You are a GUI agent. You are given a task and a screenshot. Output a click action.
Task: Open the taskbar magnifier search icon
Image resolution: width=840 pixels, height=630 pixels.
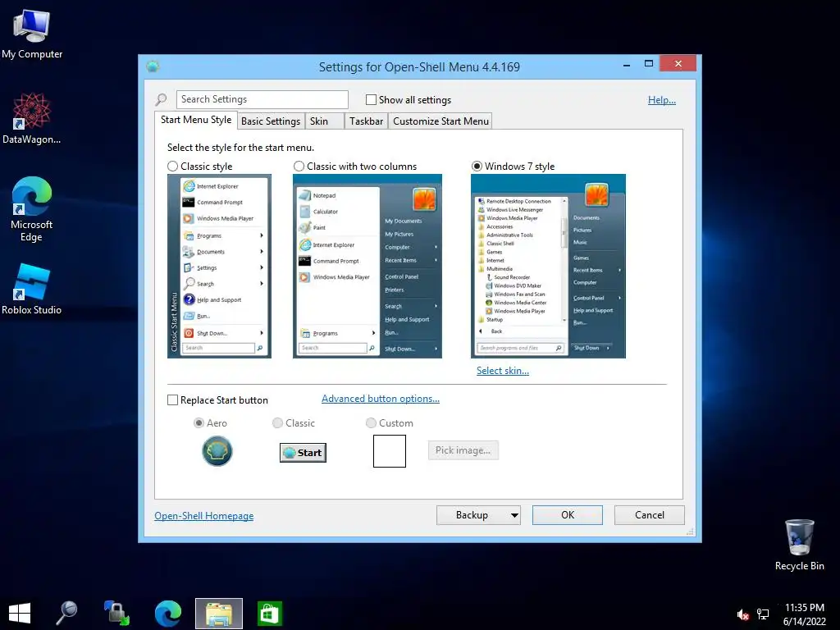point(67,614)
